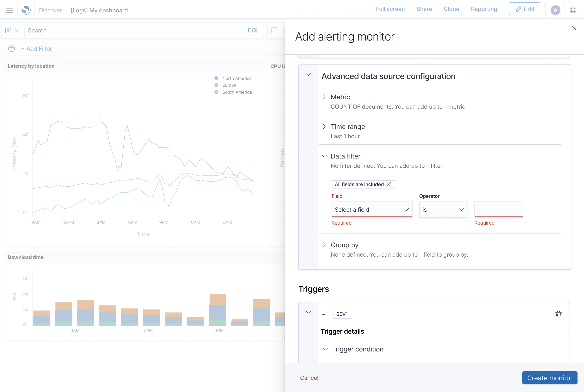Viewport: 584px width, 392px height.
Task: Open the Field selector dropdown
Action: point(371,210)
